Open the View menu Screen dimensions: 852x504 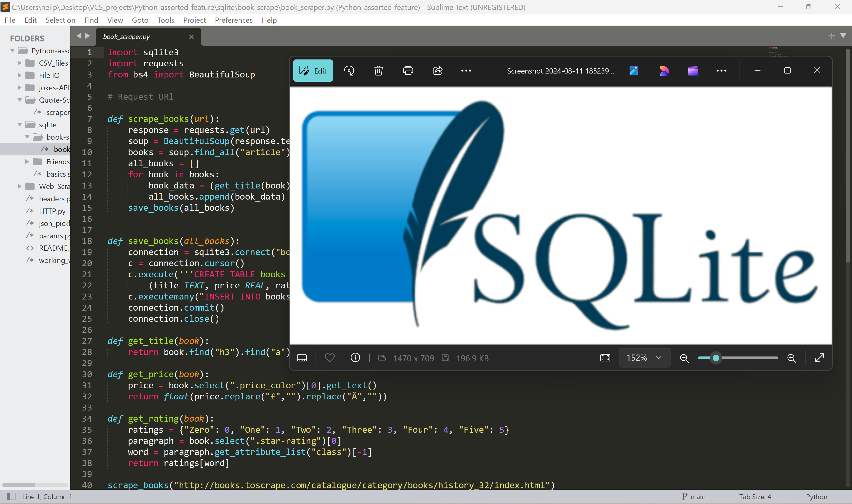point(115,20)
